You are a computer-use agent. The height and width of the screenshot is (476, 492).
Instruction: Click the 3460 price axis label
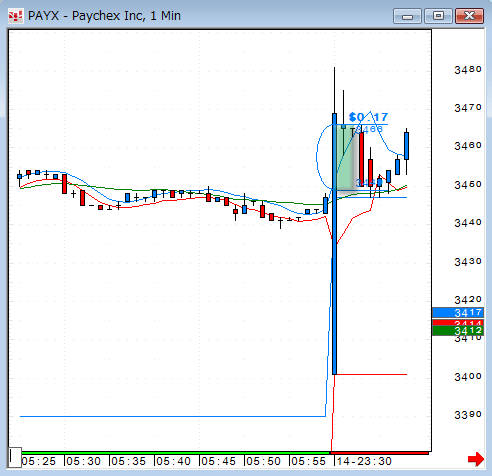coord(468,146)
